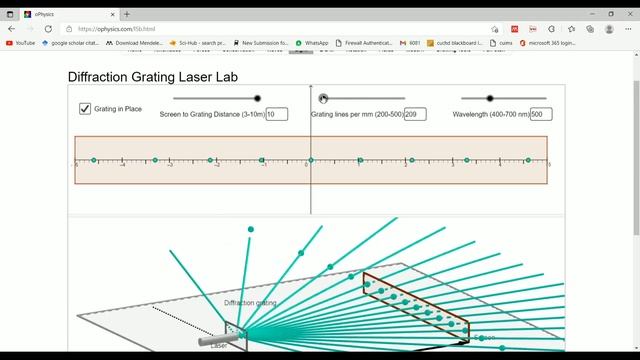Screen dimensions: 640x360
Task: Click the Grating lines per mm value field
Action: click(x=415, y=114)
